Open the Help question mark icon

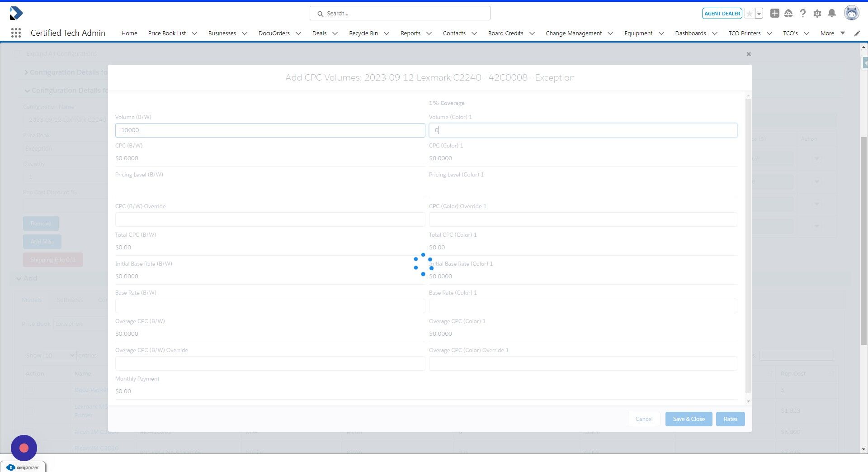803,13
